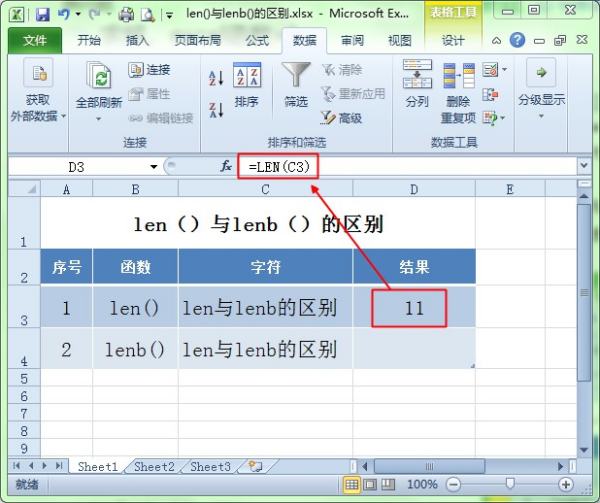Click the 字符 header cell
The image size is (600, 503).
(x=265, y=267)
